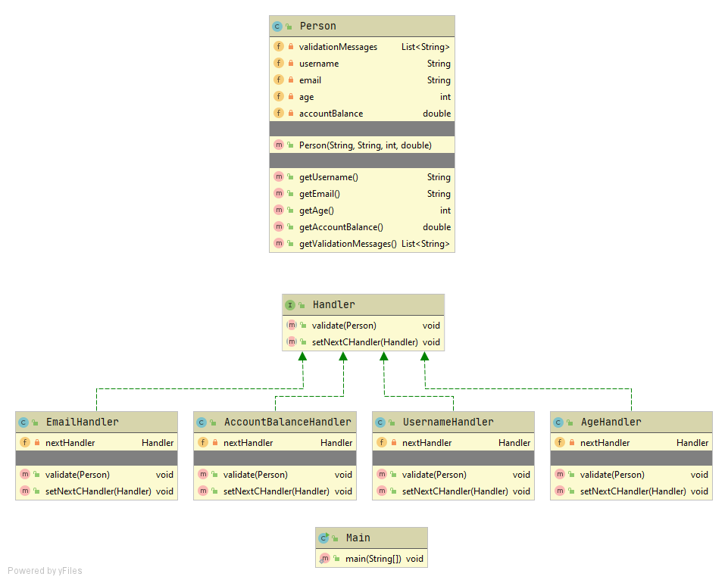
Task: Select the AccountBalanceHandler class icon
Action: 202,422
